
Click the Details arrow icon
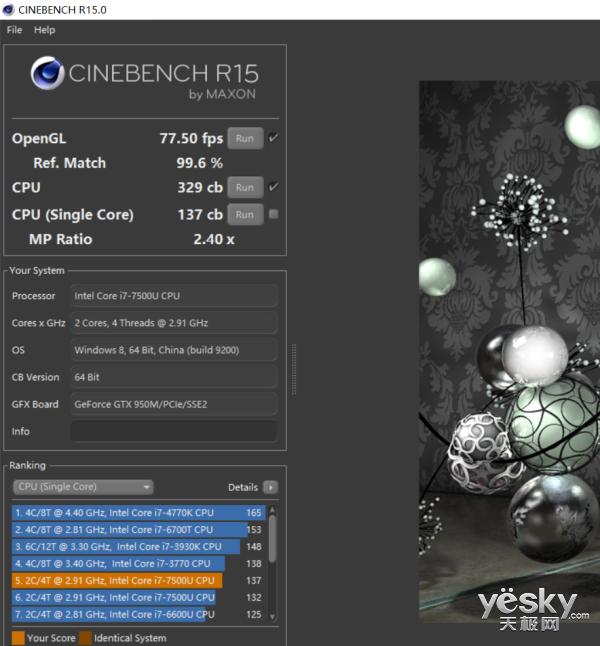(x=271, y=487)
